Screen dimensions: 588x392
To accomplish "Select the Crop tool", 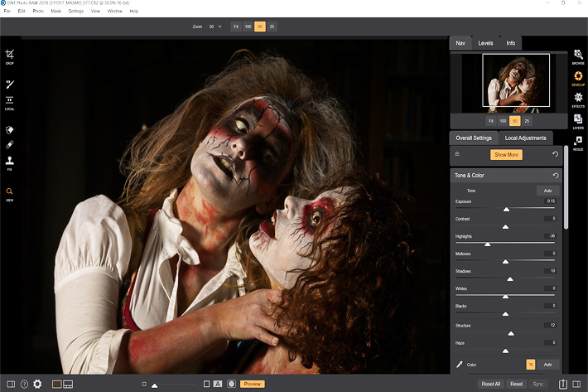I will coord(9,56).
